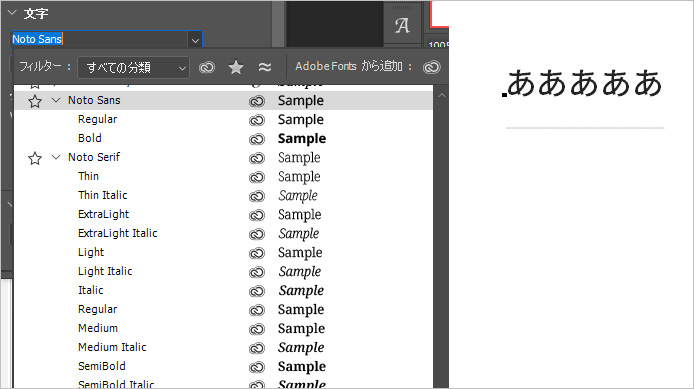This screenshot has width=694, height=389.
Task: Show only favorite fonts star filter
Action: coord(236,67)
